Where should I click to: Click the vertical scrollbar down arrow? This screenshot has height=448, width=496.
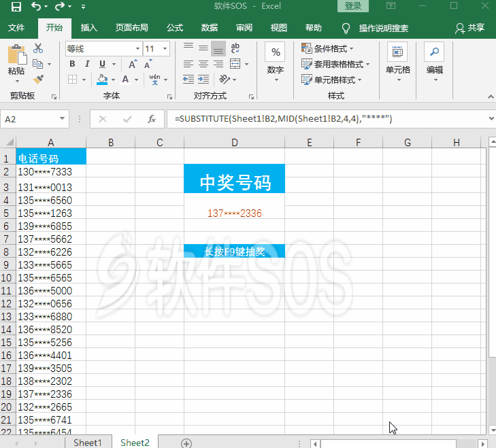pyautogui.click(x=493, y=430)
